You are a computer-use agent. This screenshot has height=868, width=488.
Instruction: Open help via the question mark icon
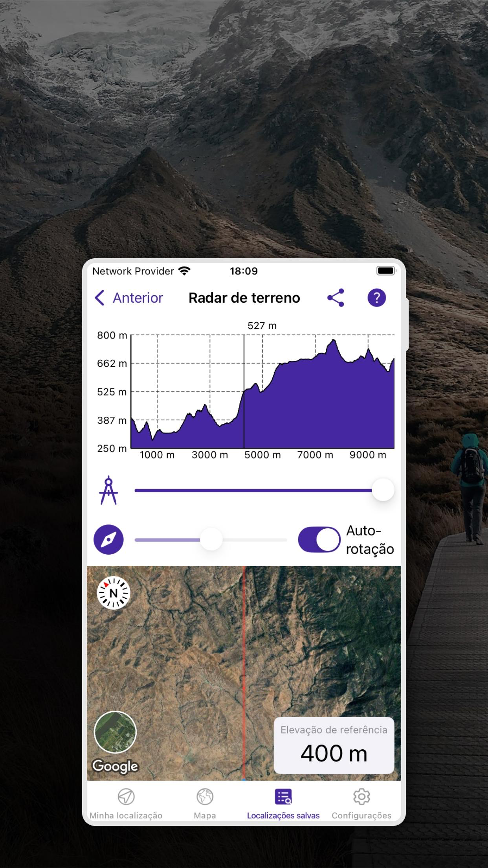tap(376, 298)
